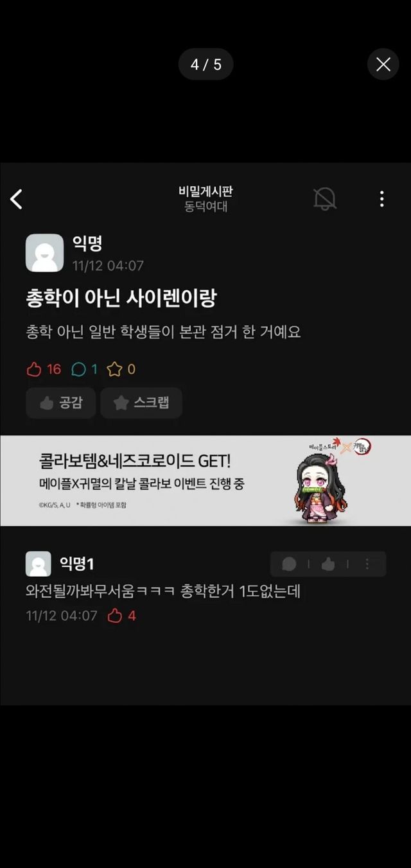Tap the 4 / 5 image counter
411x868 pixels.
tap(205, 64)
